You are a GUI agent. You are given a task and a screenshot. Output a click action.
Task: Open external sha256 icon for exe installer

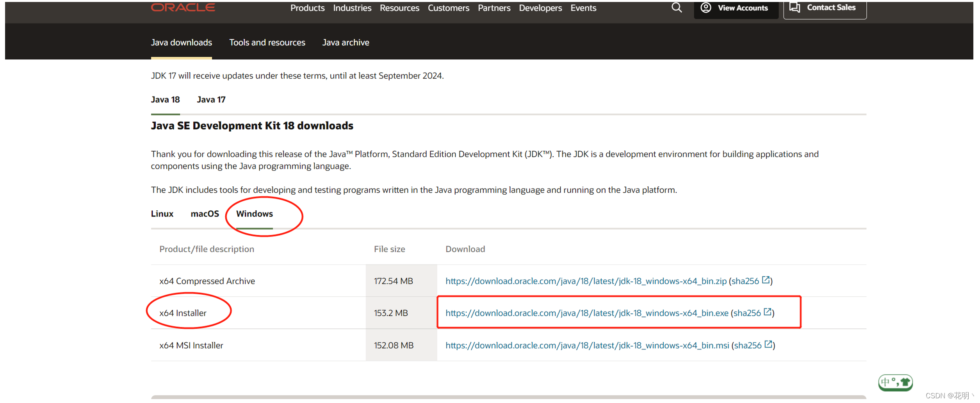coord(768,312)
